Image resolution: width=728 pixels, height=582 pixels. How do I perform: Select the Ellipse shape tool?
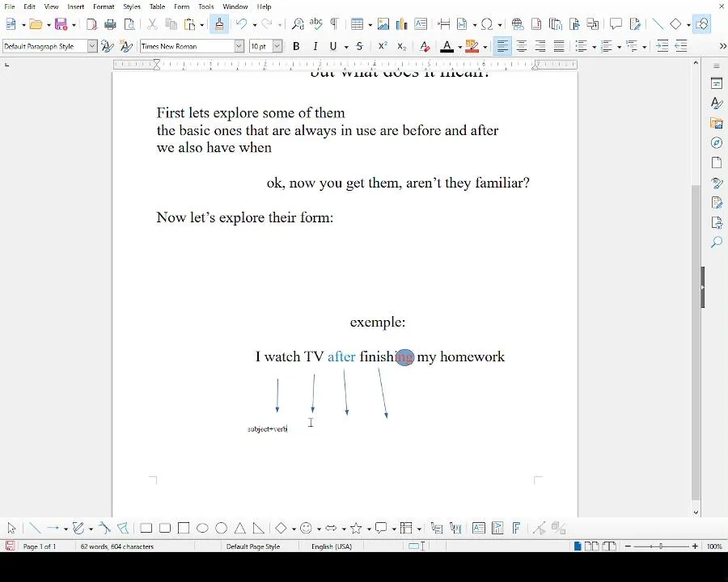coord(202,528)
